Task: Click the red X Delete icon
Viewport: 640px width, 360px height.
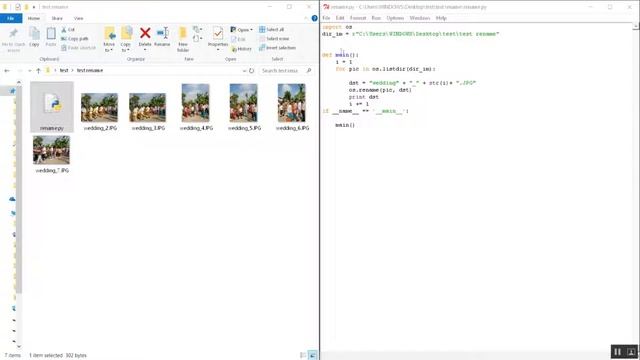Action: pyautogui.click(x=145, y=33)
